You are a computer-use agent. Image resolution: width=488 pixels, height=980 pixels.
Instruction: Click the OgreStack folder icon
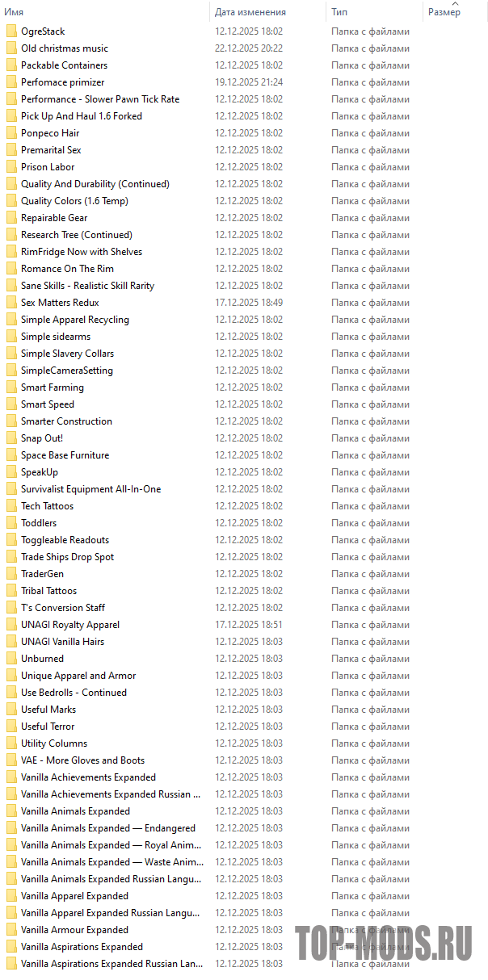(x=11, y=31)
